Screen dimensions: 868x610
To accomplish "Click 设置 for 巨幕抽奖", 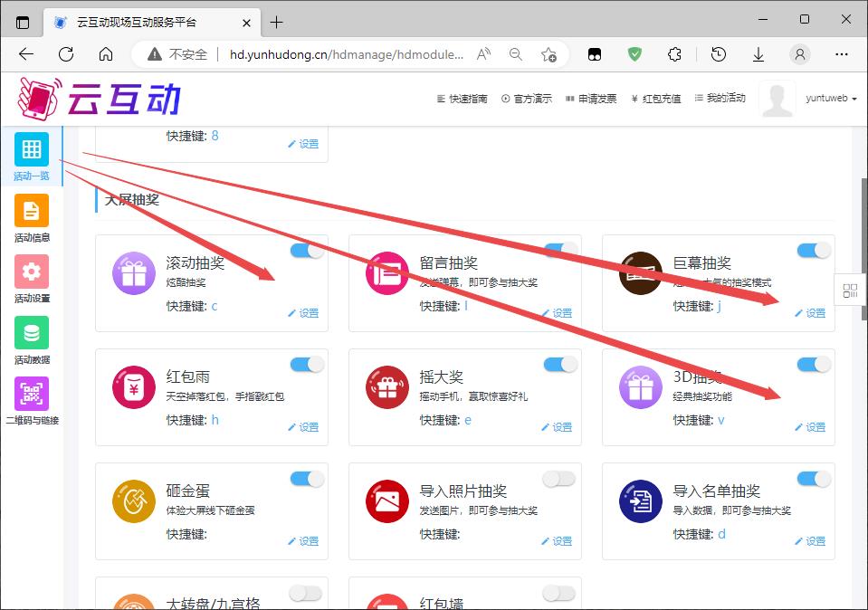I will tap(810, 313).
